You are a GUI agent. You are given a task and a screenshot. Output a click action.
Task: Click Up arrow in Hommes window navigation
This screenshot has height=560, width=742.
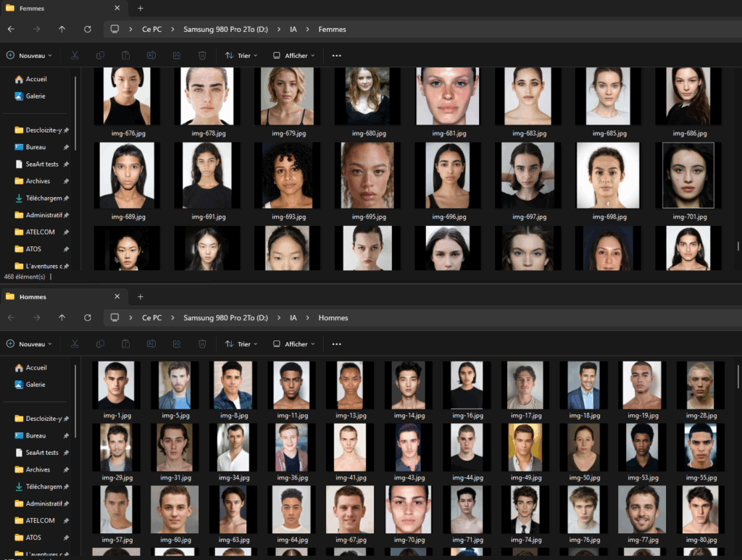click(62, 318)
